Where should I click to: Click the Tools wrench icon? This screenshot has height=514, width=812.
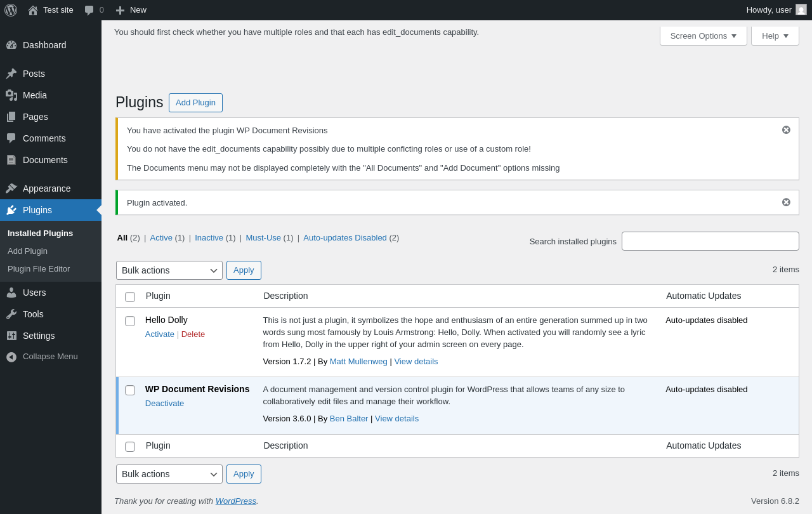point(11,314)
